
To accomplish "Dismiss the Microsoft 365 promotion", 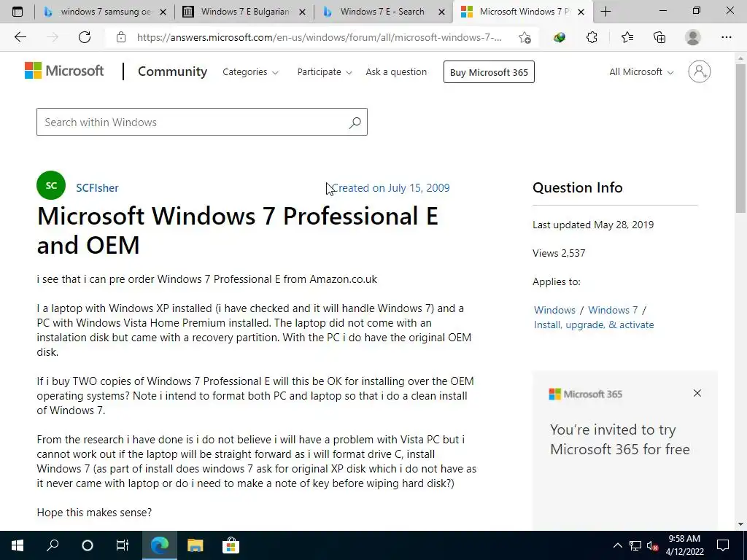I will pos(697,393).
